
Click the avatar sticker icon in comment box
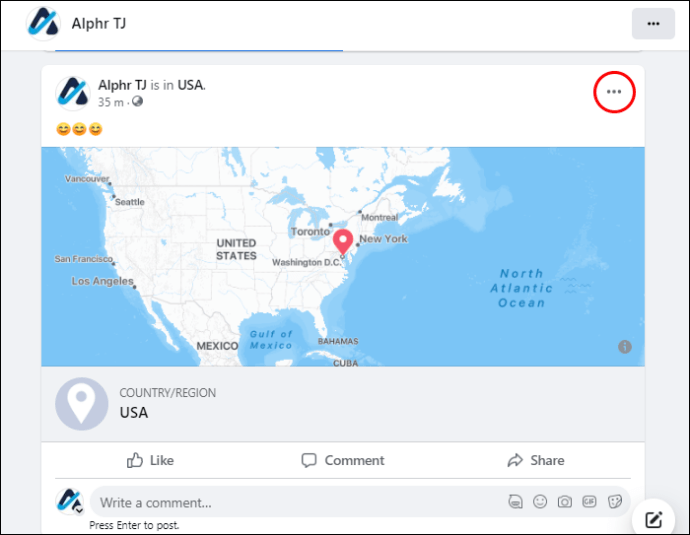pyautogui.click(x=515, y=502)
